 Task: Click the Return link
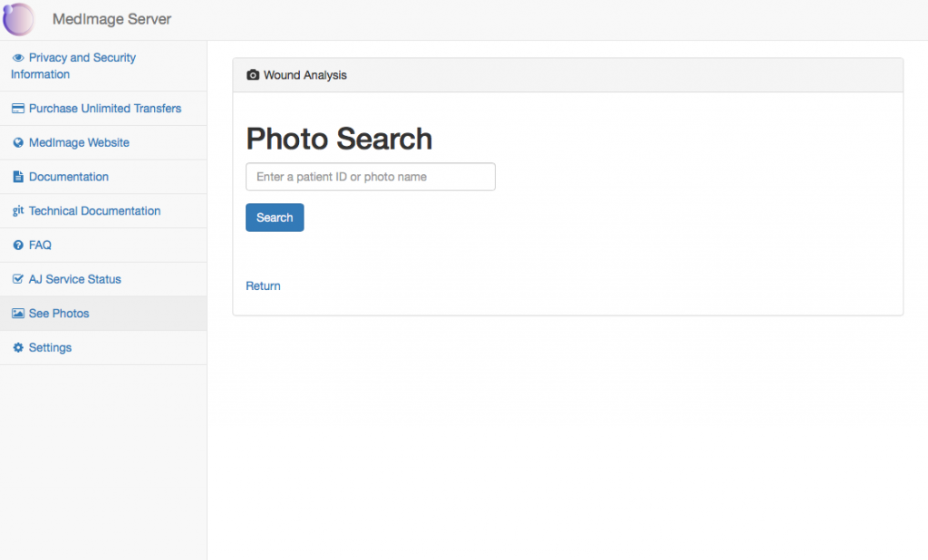coord(263,285)
